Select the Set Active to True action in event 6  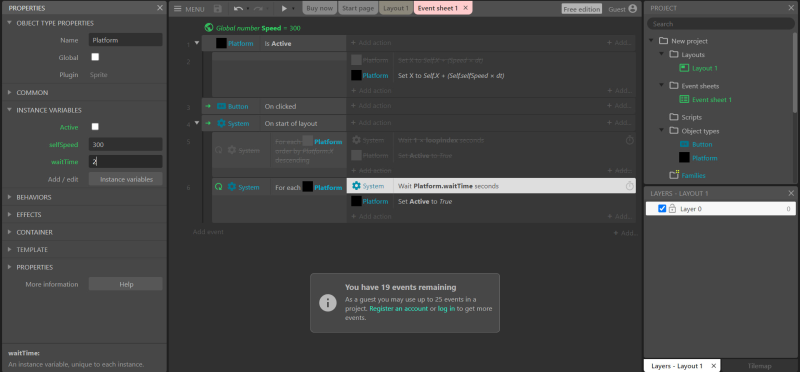[x=424, y=202]
